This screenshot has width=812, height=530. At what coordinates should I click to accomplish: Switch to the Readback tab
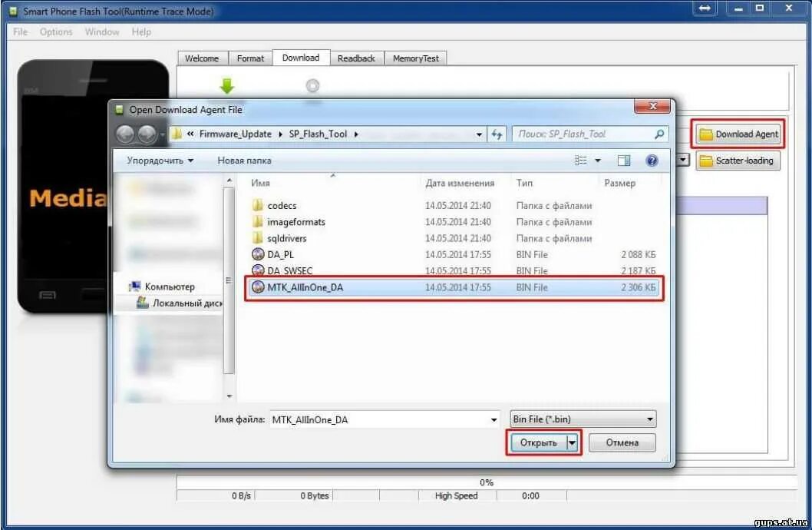point(356,58)
